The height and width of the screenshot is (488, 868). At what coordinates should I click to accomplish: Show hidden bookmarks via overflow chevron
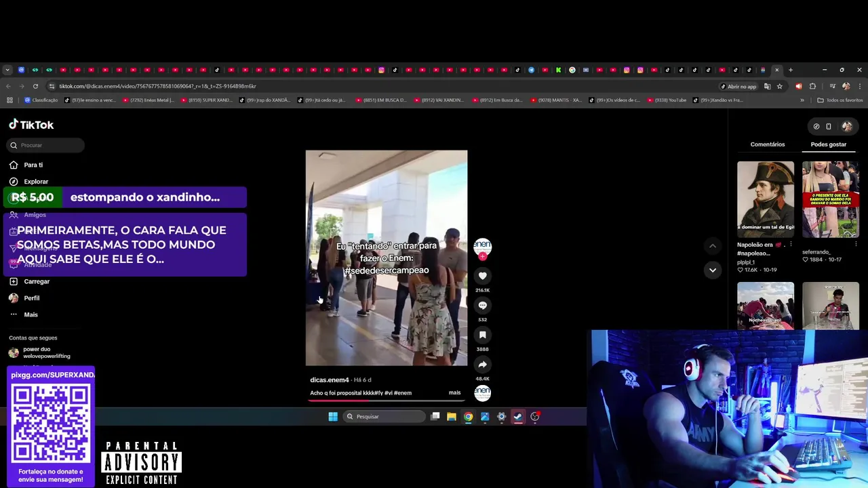(802, 100)
